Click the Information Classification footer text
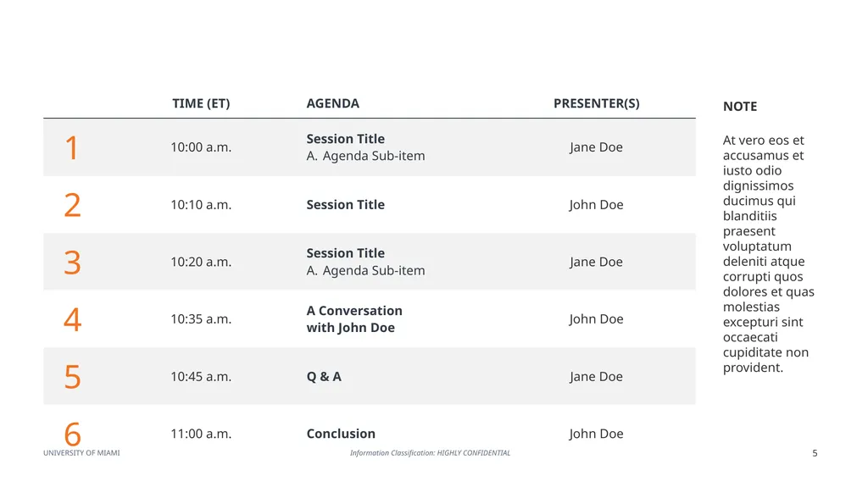 tap(430, 452)
